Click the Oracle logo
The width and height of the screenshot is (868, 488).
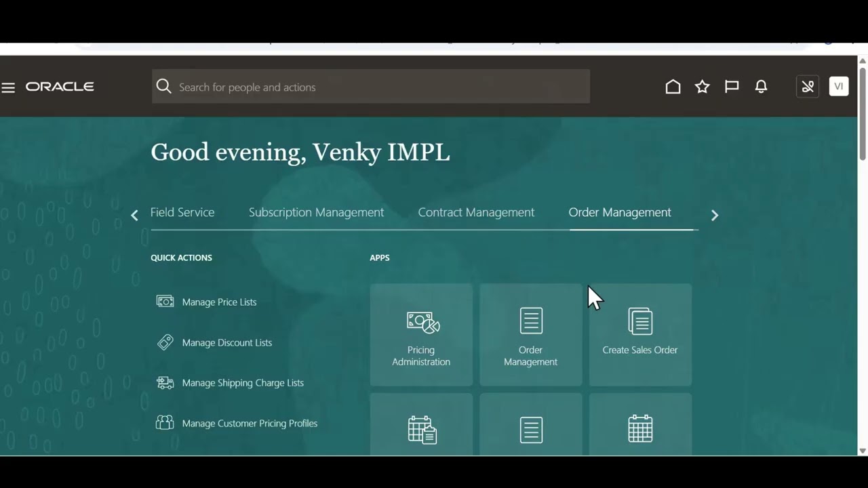coord(60,87)
